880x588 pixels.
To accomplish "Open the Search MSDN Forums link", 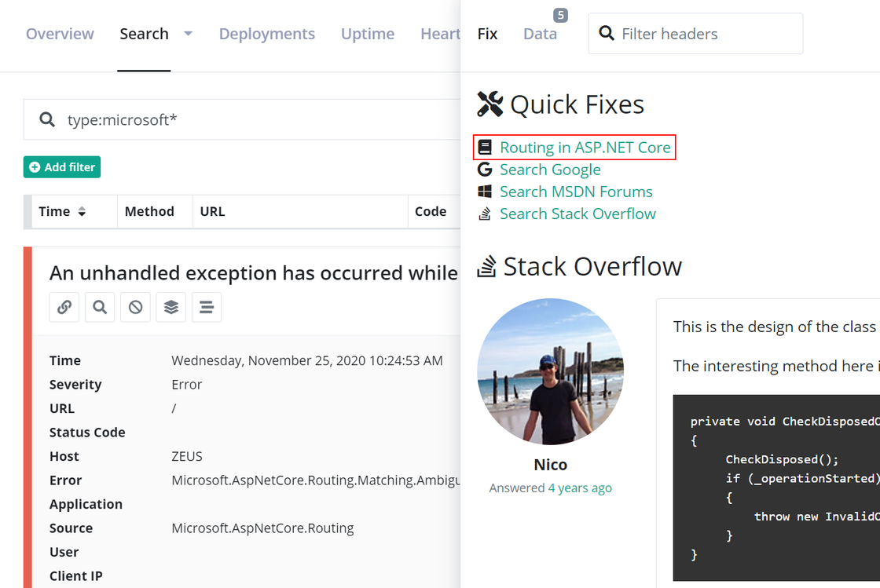I will [576, 192].
